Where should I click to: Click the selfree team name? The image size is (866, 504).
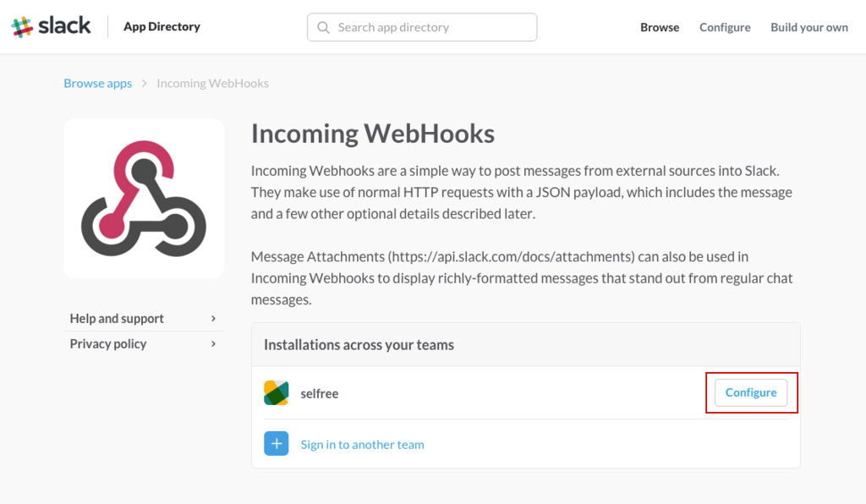click(319, 393)
